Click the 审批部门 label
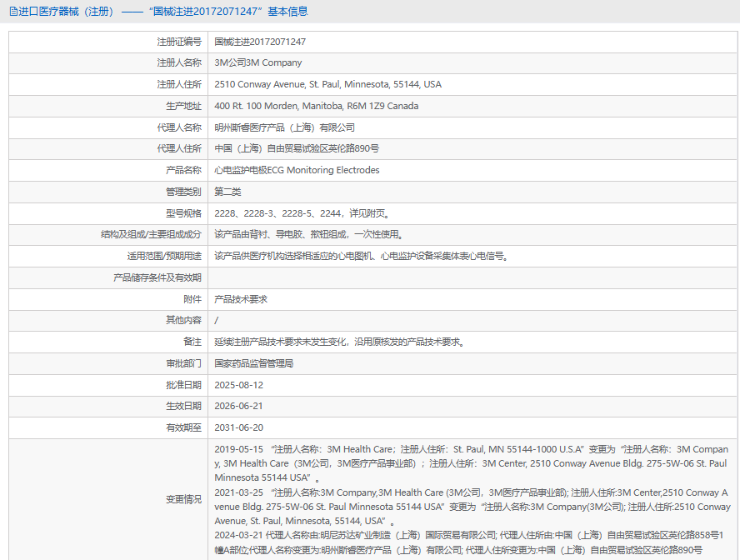 (183, 363)
